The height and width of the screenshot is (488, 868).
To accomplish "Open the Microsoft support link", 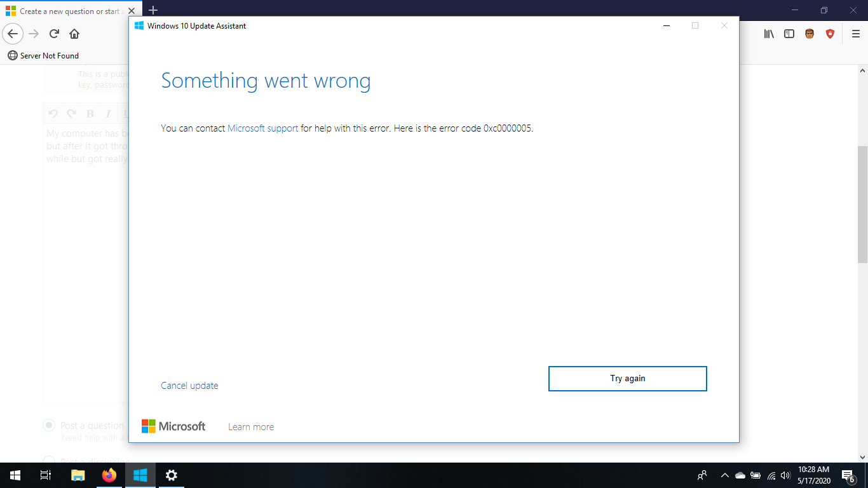I will tap(262, 128).
